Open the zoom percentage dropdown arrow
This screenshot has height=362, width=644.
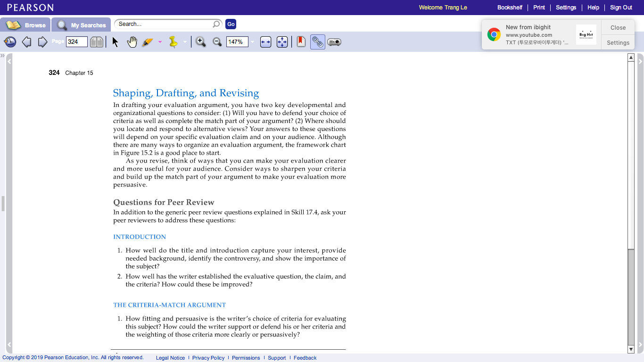tap(252, 42)
